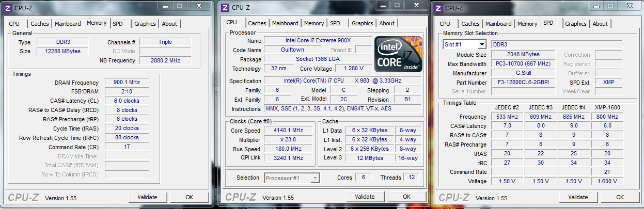Click the CPU-Z icon in the SPD window title bar
Screen dimensions: 644x209
coord(439,7)
